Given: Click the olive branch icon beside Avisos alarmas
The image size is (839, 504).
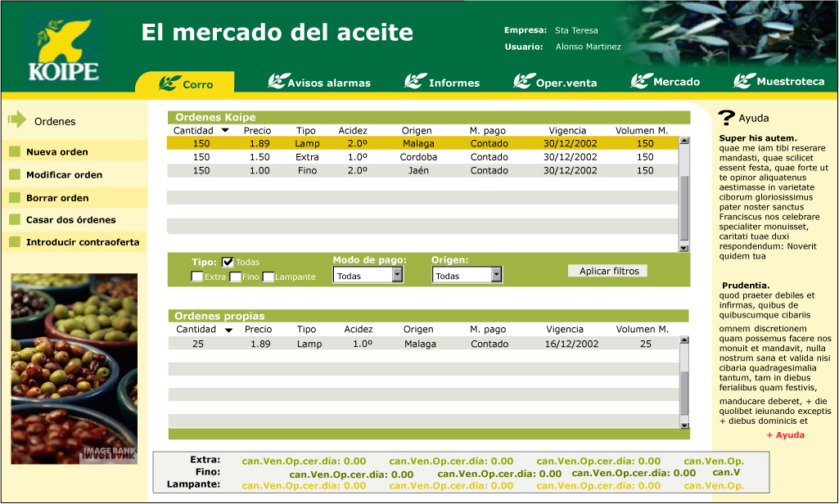Looking at the screenshot, I should coord(278,81).
